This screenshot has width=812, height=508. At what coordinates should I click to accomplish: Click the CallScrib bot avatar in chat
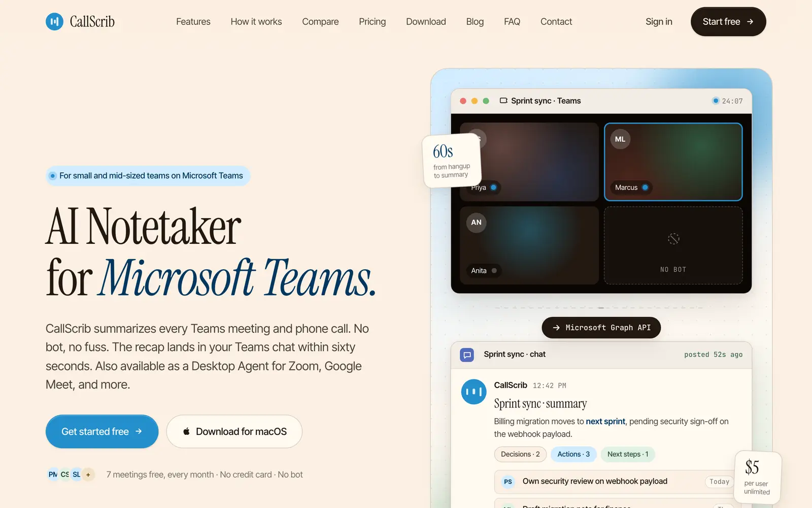point(473,392)
